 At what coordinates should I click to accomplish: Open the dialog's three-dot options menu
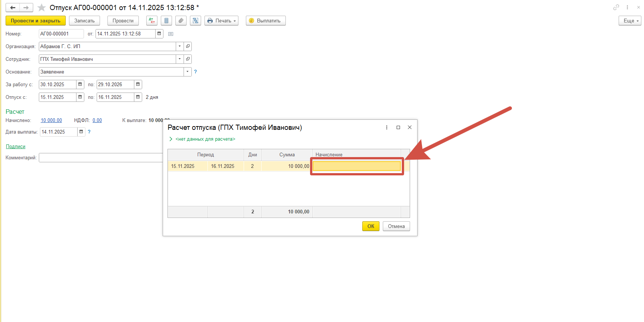coord(387,128)
